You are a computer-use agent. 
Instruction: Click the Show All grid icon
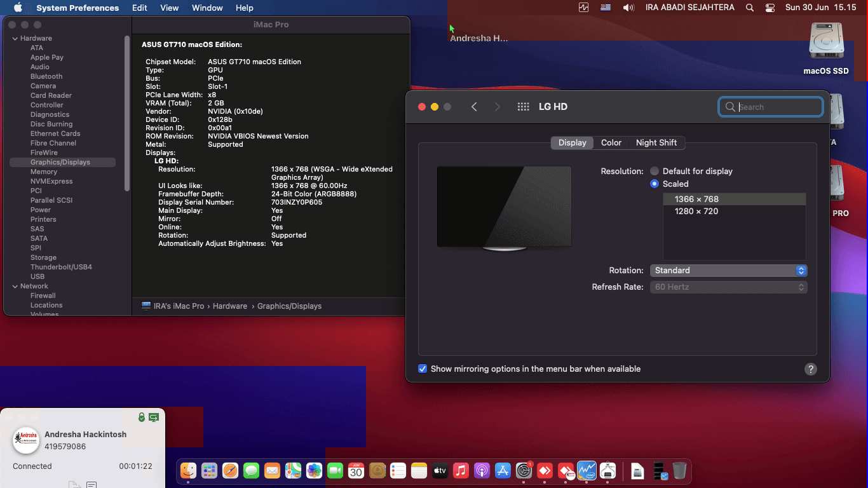tap(524, 107)
